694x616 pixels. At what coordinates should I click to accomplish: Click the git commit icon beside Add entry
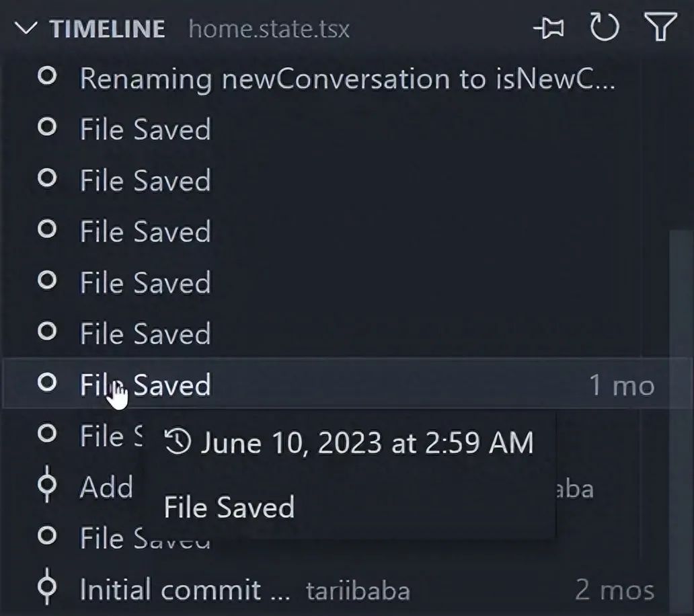pyautogui.click(x=46, y=486)
